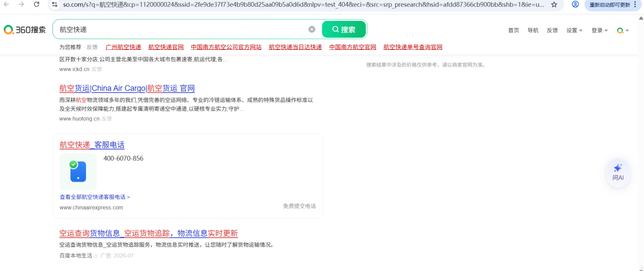The image size is (644, 271).
Task: Click 百度本地生活 source label
Action: pyautogui.click(x=76, y=256)
